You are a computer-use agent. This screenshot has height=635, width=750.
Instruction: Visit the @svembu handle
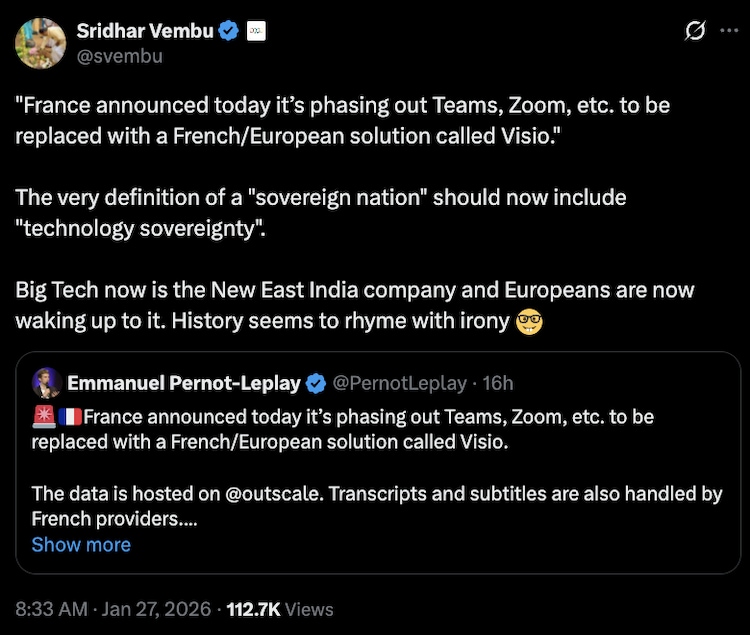tap(119, 56)
